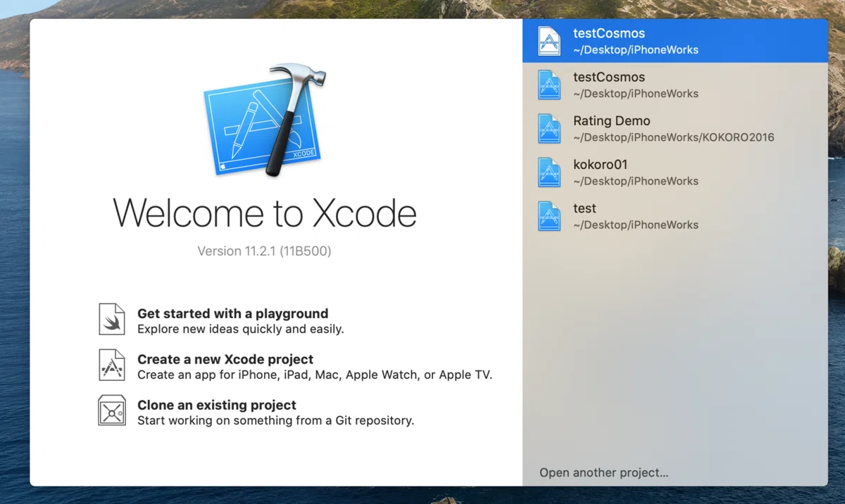Click the Xcode hammer app logo
Screen dimensions: 845x504
[x=266, y=120]
